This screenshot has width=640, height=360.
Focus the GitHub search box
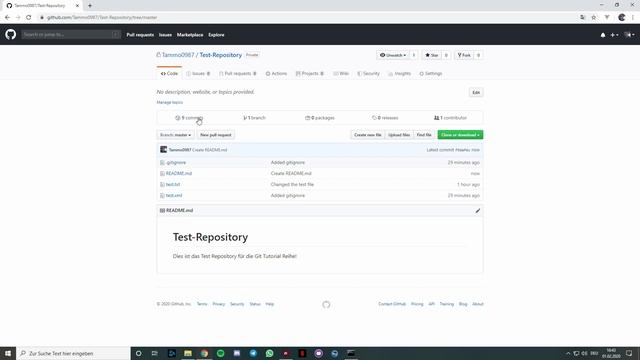click(71, 35)
